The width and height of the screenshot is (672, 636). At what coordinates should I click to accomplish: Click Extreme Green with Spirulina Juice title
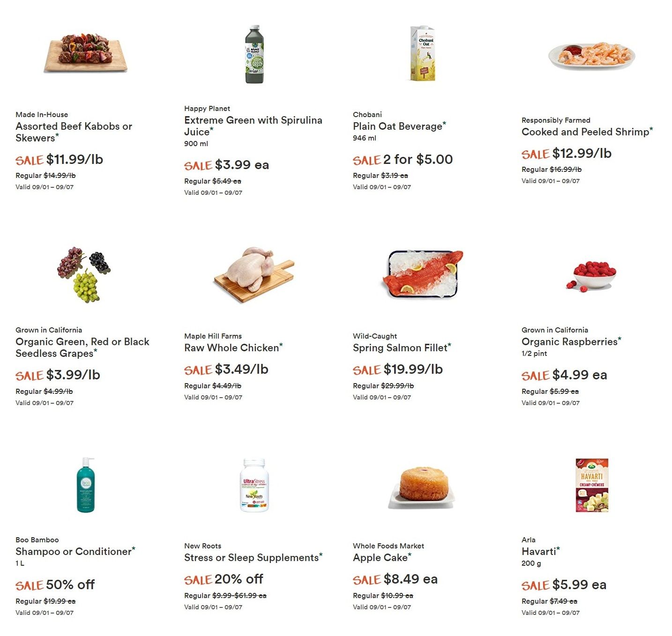tap(254, 126)
